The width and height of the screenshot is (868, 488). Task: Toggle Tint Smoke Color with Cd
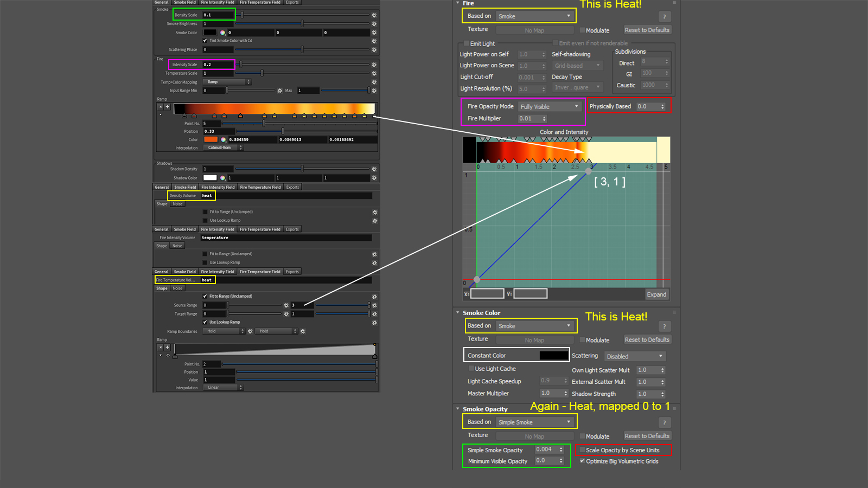(205, 41)
